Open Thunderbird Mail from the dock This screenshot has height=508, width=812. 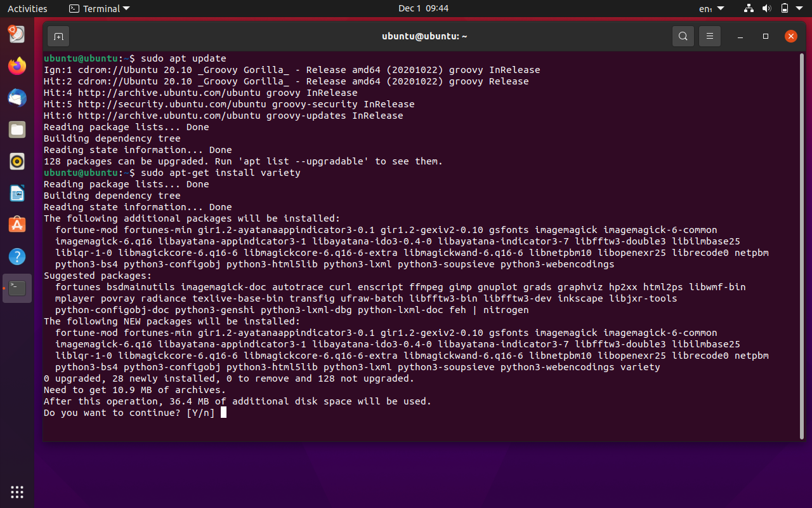coord(17,97)
